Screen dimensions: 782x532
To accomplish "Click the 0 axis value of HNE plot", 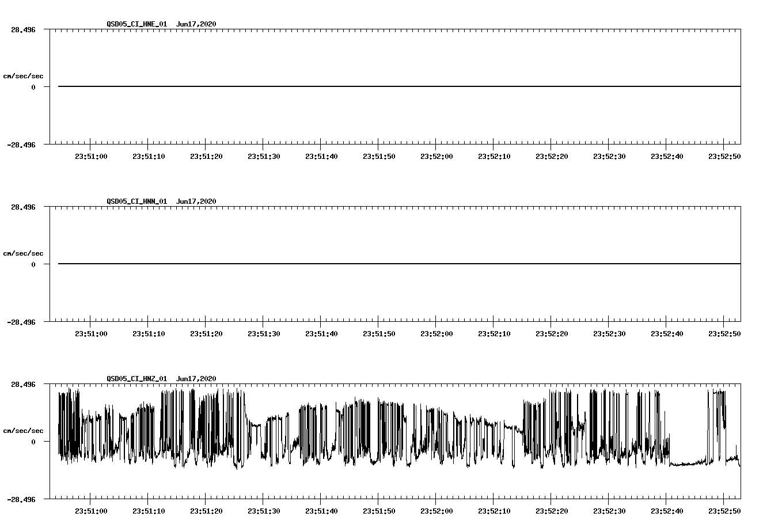I will (x=33, y=88).
